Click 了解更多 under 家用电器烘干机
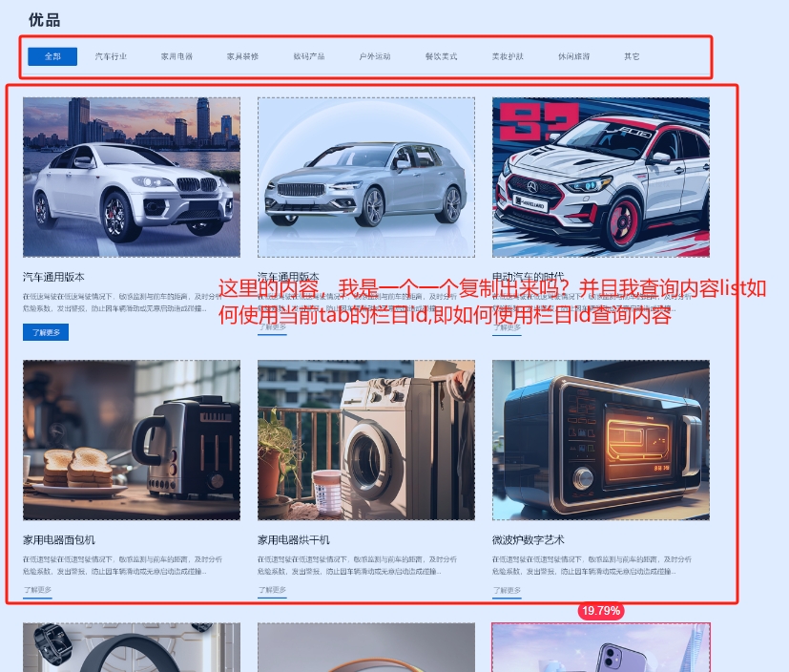The image size is (789, 672). point(272,590)
